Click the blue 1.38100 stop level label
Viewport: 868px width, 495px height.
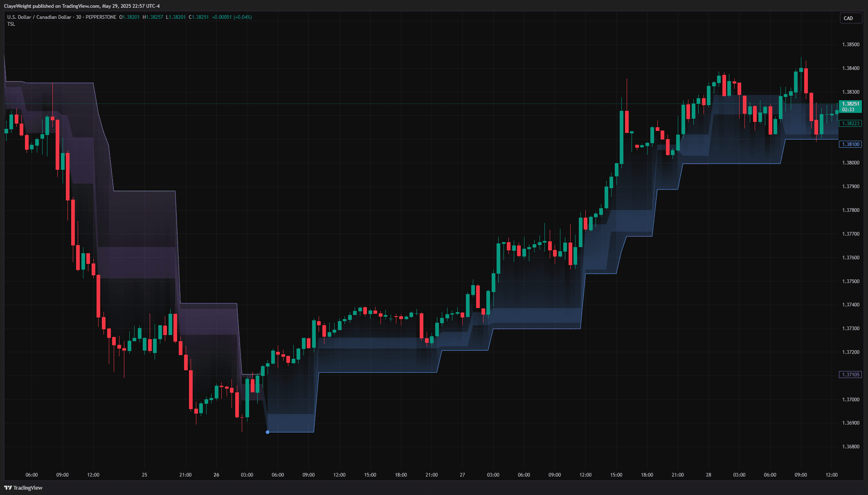click(850, 144)
